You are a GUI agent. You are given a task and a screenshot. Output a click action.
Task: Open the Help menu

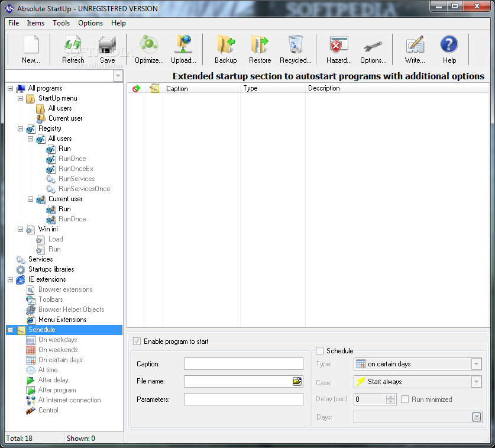click(118, 23)
